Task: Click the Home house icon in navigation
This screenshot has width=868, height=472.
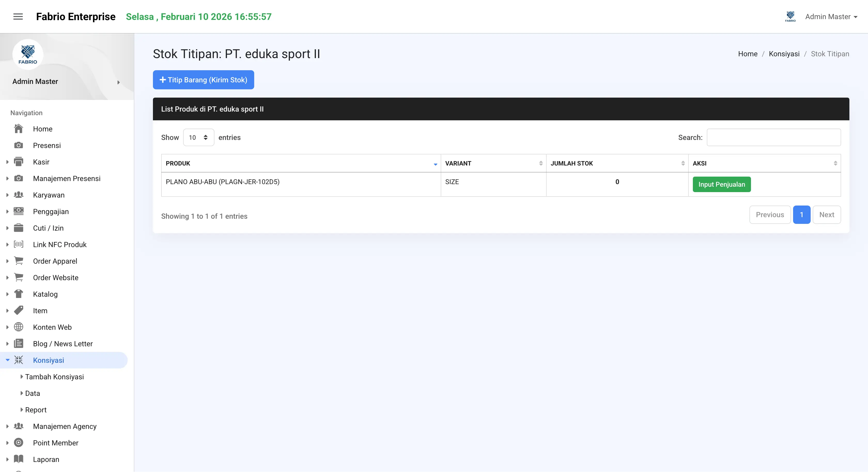Action: coord(19,129)
